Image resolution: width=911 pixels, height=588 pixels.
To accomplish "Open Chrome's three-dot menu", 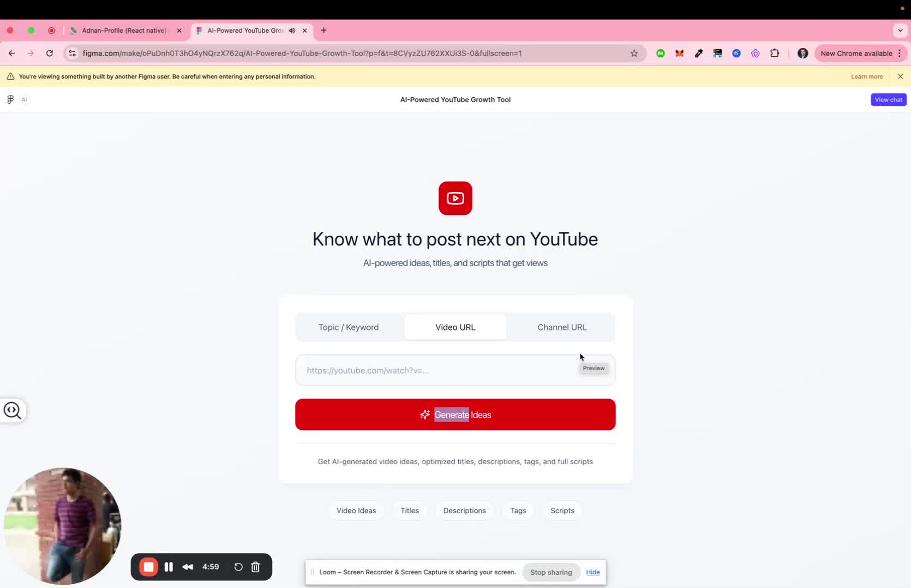I will [x=900, y=53].
